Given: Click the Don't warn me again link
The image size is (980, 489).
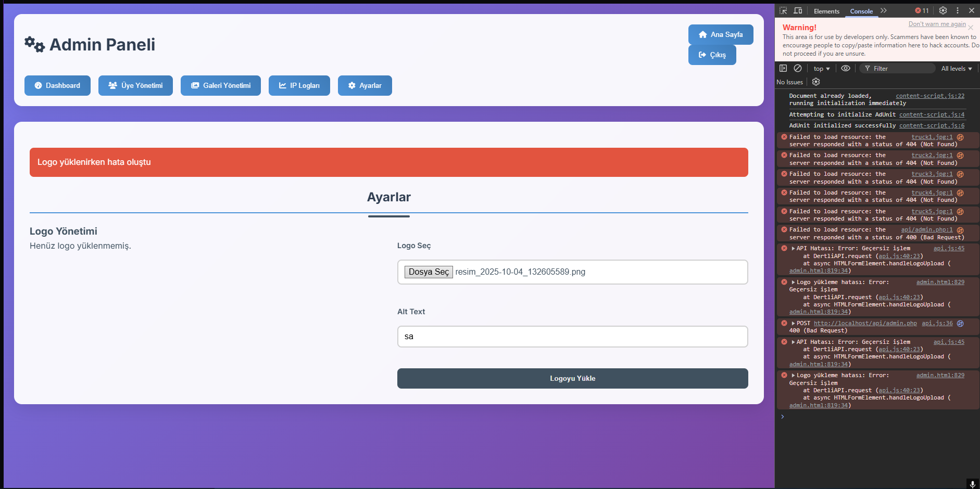Looking at the screenshot, I should [937, 24].
